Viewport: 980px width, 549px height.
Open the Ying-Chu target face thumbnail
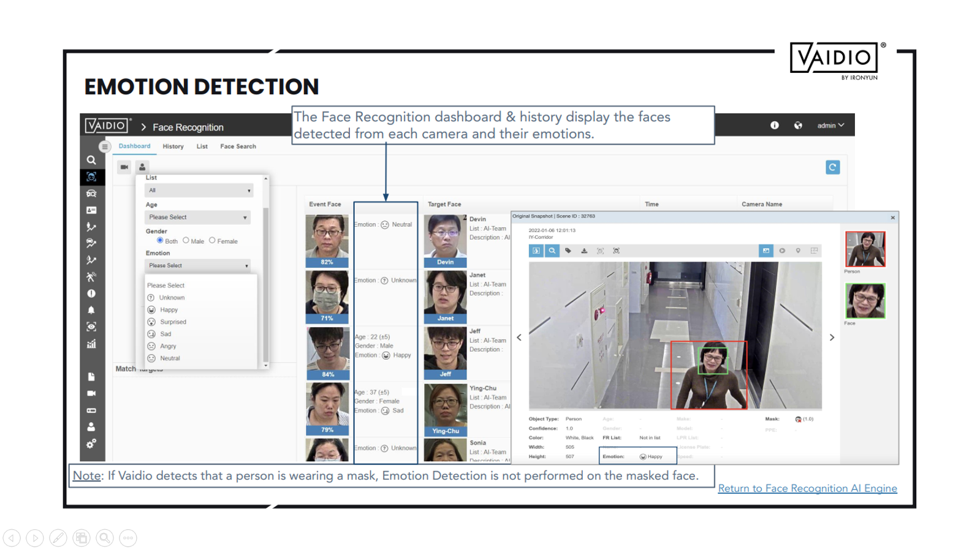click(445, 409)
